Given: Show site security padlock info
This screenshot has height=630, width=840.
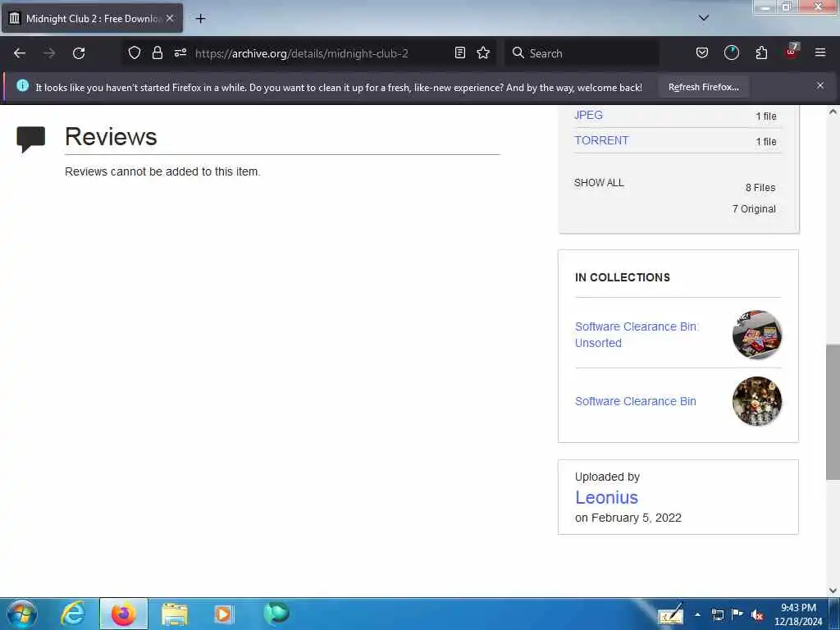Looking at the screenshot, I should tap(157, 53).
